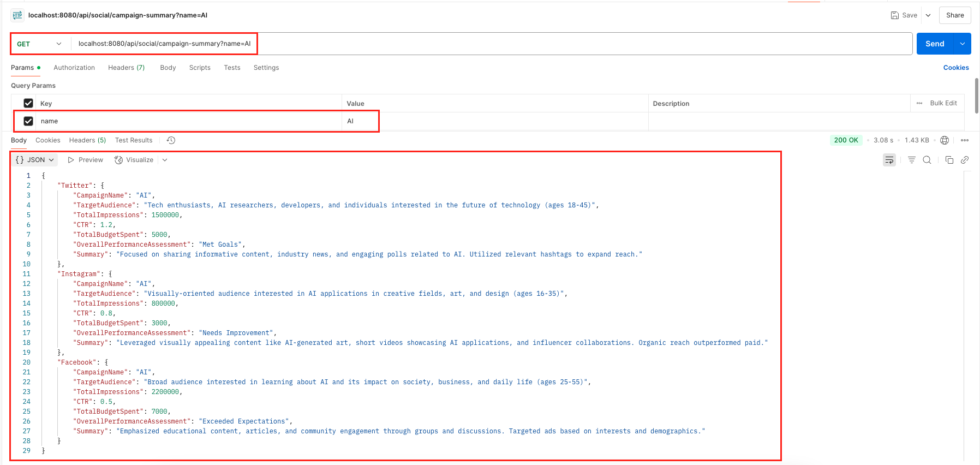Viewport: 980px width, 465px height.
Task: Open the response Headers (5) tab
Action: click(x=87, y=140)
